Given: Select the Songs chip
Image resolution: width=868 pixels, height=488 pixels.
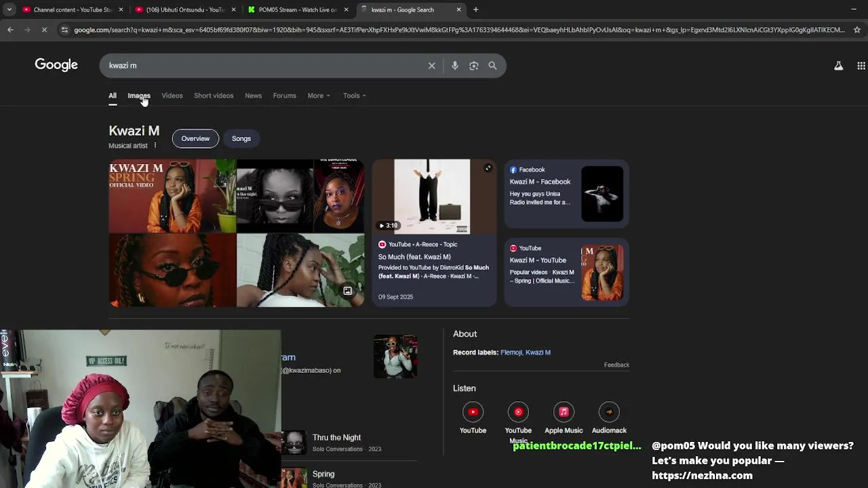Looking at the screenshot, I should pyautogui.click(x=241, y=138).
